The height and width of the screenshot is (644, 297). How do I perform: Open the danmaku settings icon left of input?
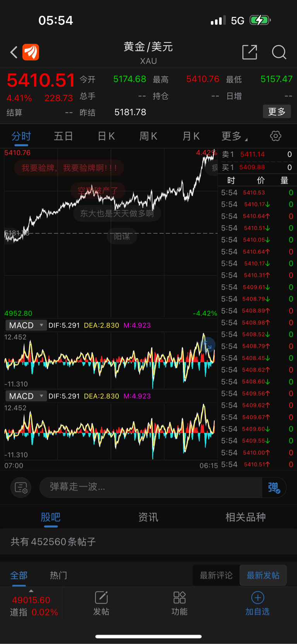tap(21, 487)
